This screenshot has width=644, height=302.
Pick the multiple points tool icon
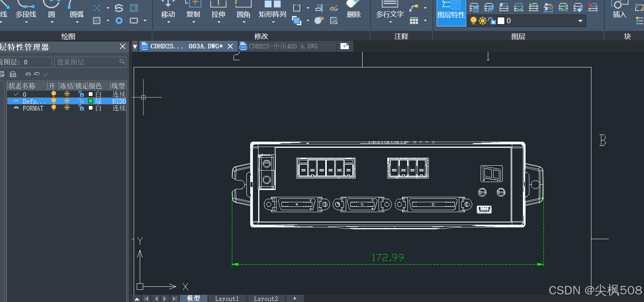97,8
